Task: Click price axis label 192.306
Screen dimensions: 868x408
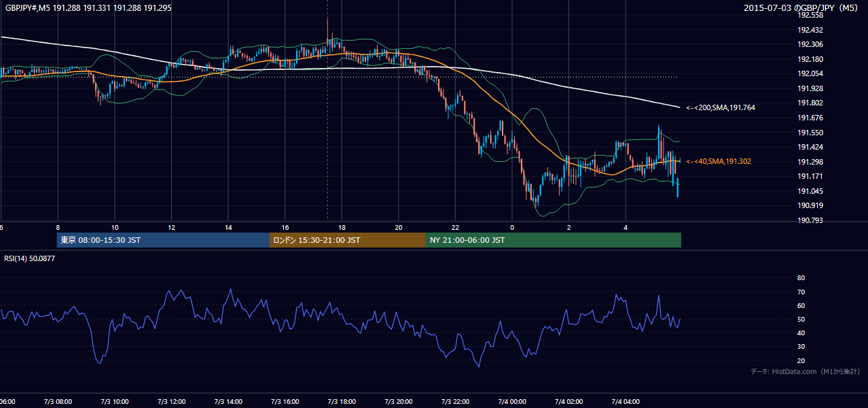Action: point(810,44)
